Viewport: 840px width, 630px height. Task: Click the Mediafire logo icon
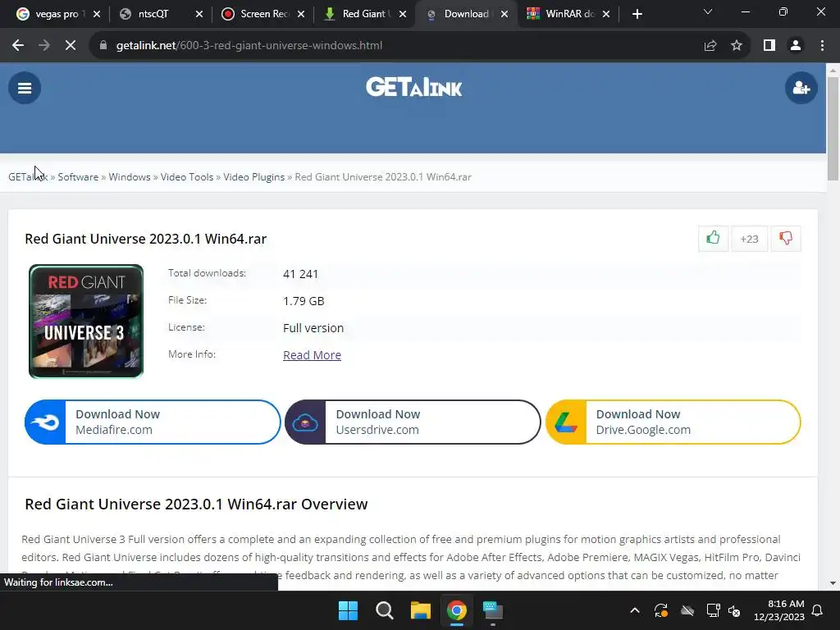pos(46,422)
